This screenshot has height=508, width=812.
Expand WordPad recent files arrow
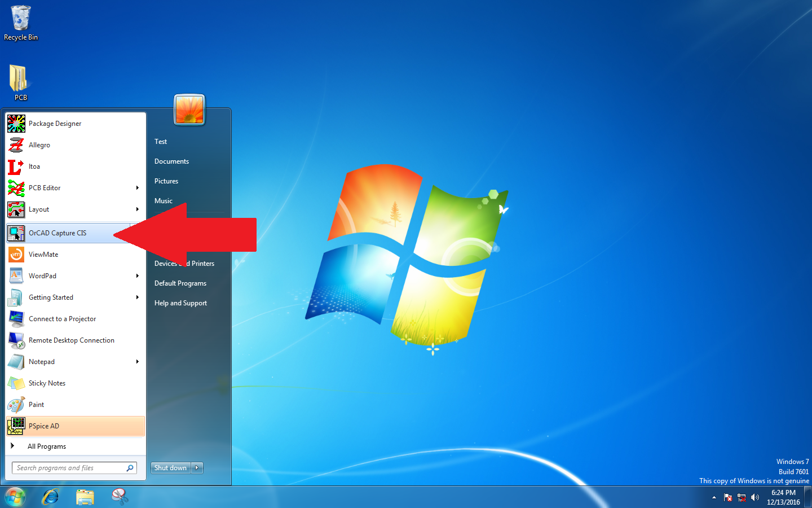pos(138,276)
